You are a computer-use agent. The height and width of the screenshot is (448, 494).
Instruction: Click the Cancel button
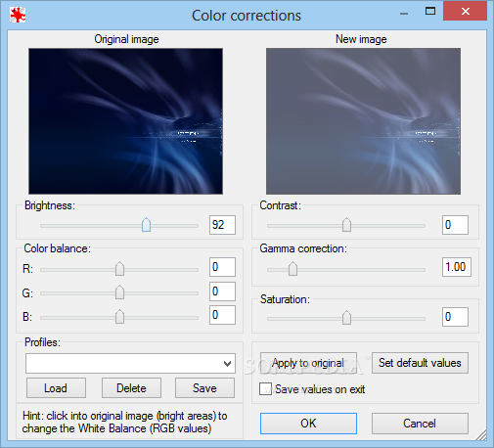[420, 424]
